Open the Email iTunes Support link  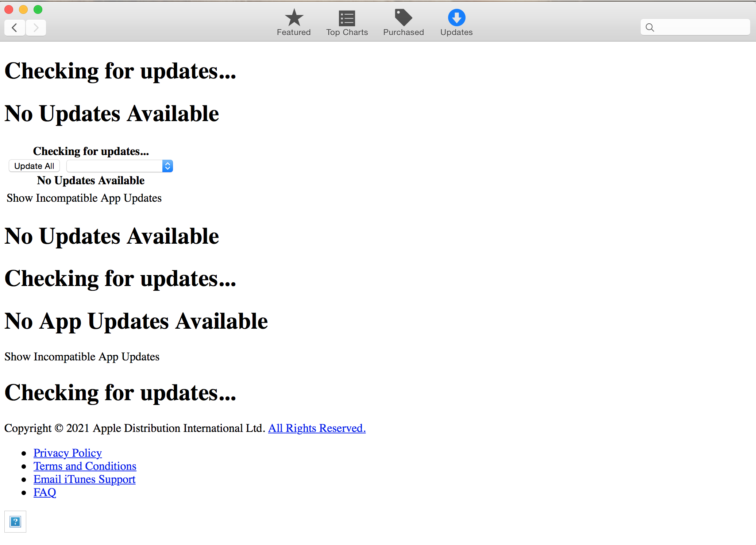tap(84, 479)
